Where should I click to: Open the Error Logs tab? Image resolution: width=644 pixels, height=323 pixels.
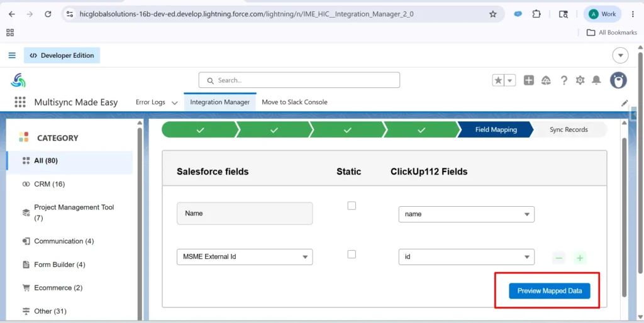(150, 102)
